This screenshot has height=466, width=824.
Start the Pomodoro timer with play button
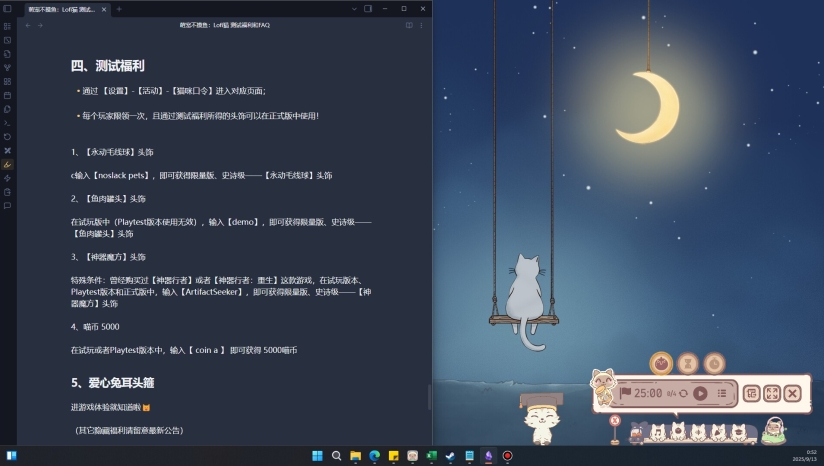tap(700, 393)
